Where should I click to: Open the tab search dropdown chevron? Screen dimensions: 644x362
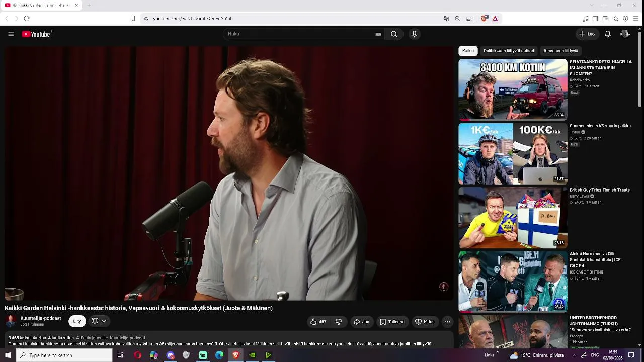pyautogui.click(x=591, y=5)
